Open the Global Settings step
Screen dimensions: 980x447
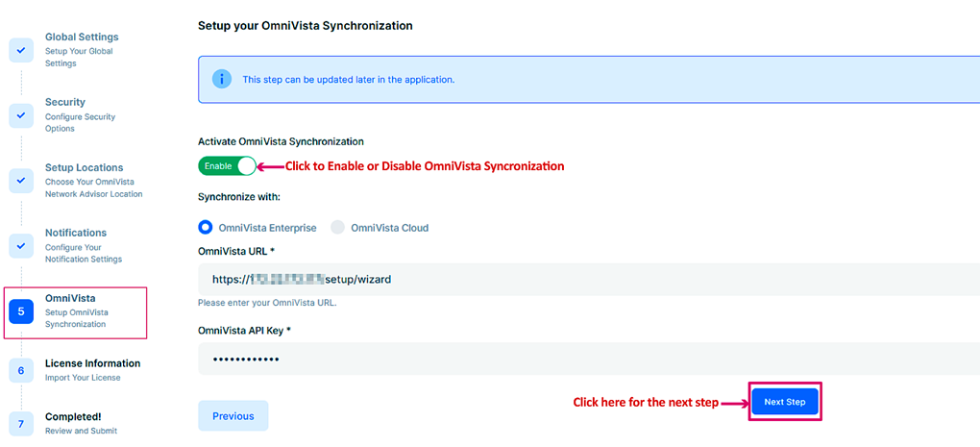(x=82, y=37)
